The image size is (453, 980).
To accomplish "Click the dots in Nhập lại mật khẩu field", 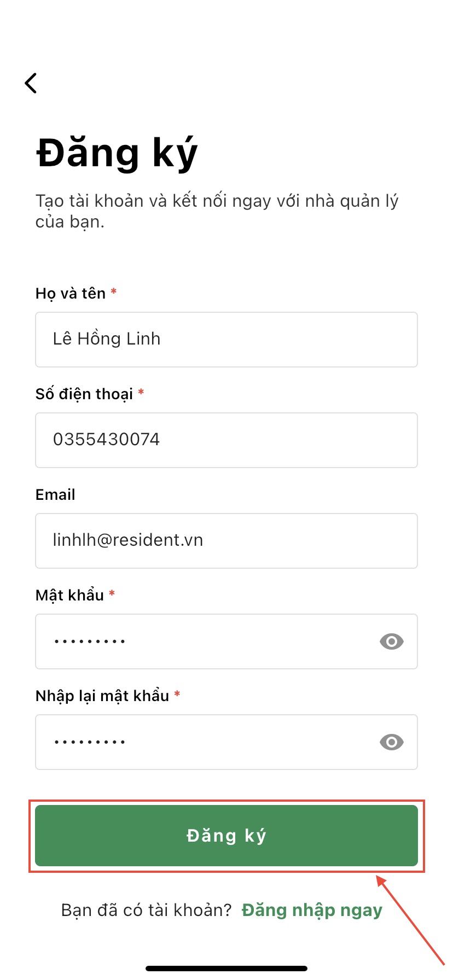I will click(x=90, y=742).
